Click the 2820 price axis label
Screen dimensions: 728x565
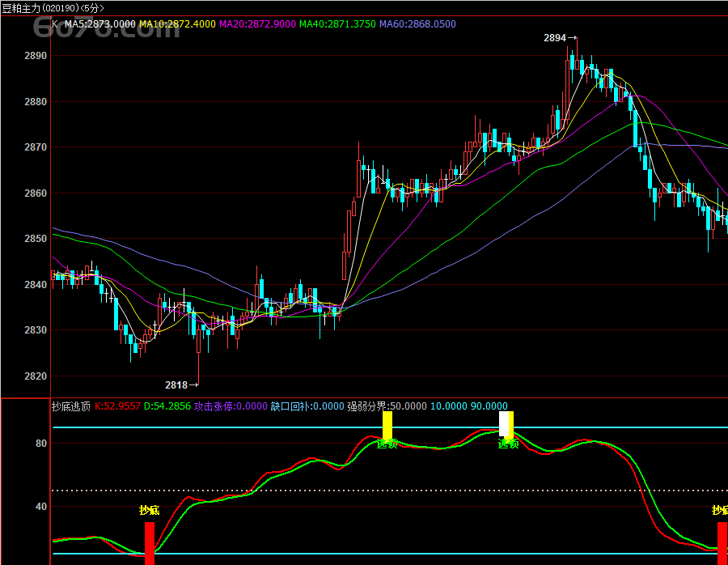36,376
